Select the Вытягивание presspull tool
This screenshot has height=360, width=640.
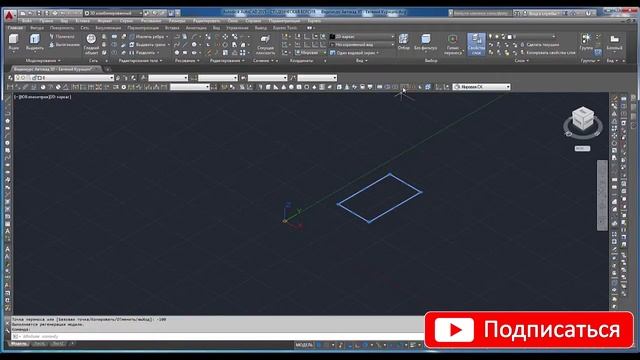click(64, 44)
